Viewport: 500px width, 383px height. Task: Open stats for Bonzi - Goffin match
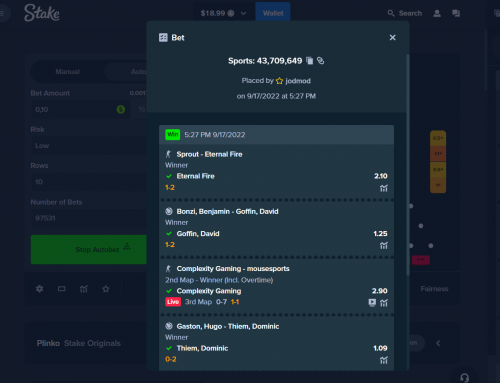384,246
